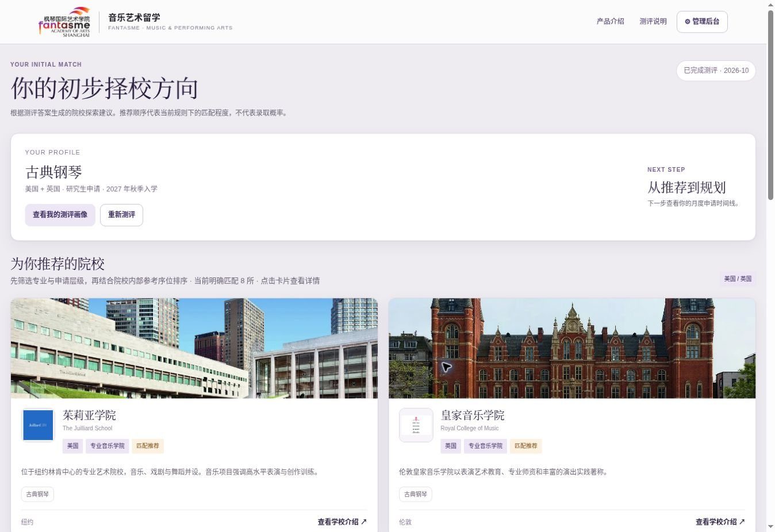Open the 管理后台 admin button
This screenshot has height=532, width=775.
click(x=702, y=22)
